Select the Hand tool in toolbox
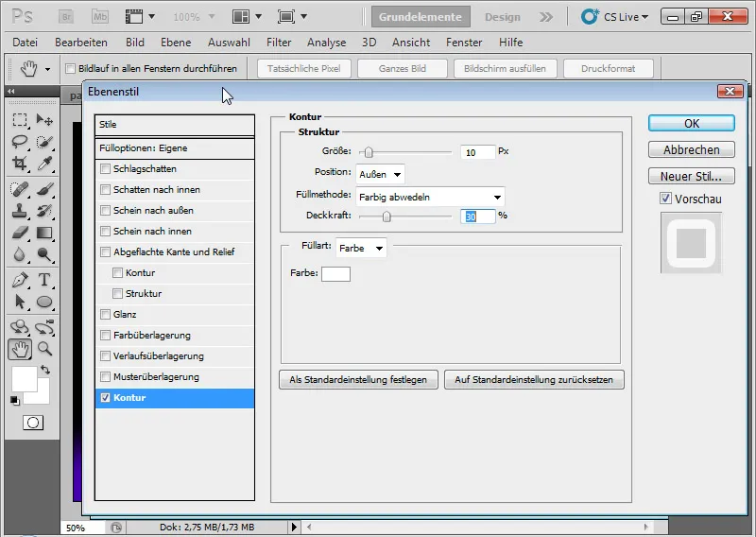The width and height of the screenshot is (756, 537). 20,349
